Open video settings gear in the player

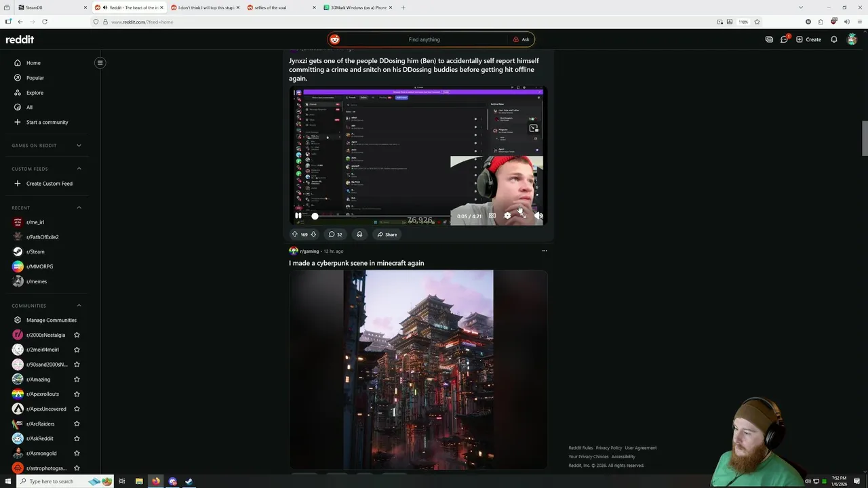[x=507, y=216]
